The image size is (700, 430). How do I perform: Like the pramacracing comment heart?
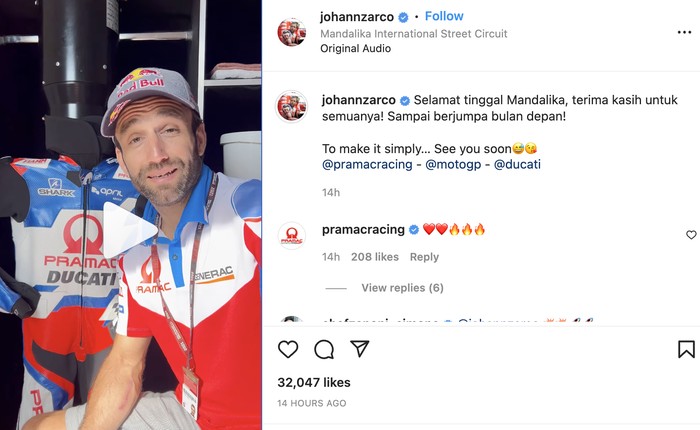[691, 234]
